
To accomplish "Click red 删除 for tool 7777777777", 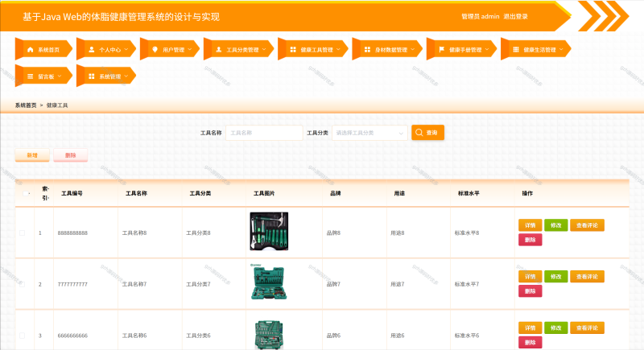I will coord(530,291).
